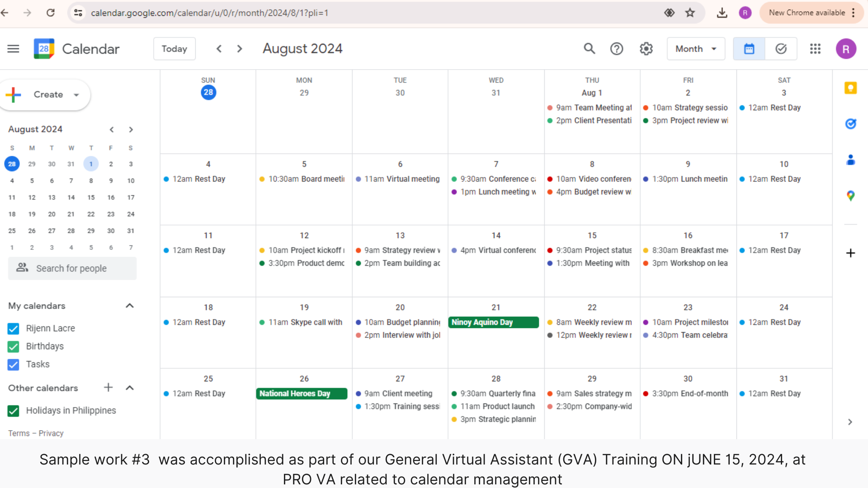Image resolution: width=868 pixels, height=488 pixels.
Task: Open Google Keep side panel icon
Action: point(850,88)
